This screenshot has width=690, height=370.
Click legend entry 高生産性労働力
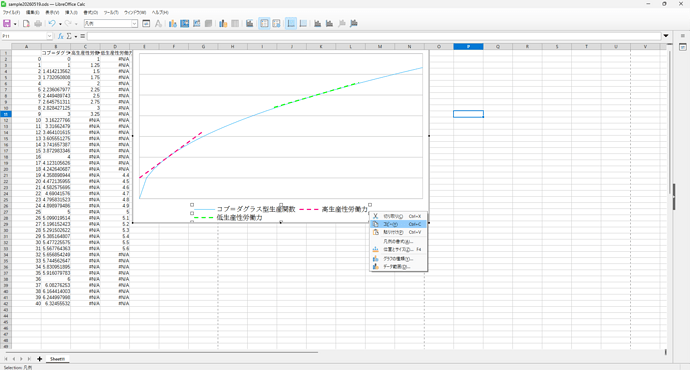[345, 209]
